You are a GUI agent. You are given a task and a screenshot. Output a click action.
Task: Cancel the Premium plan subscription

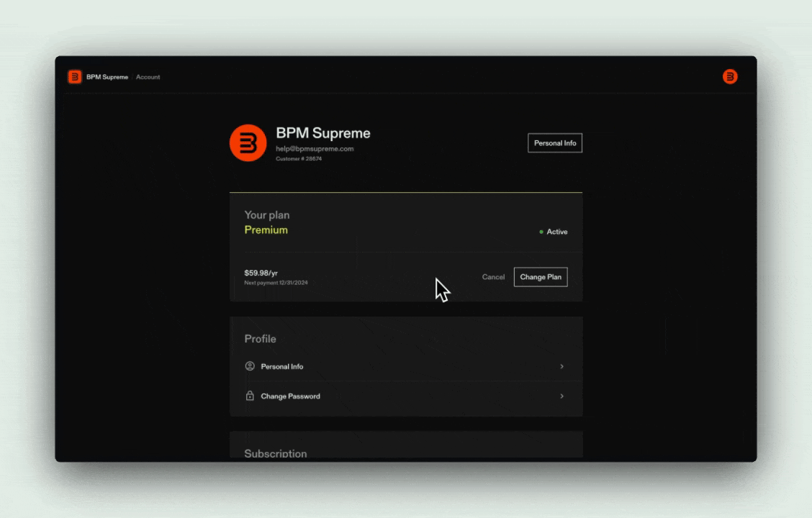(x=493, y=277)
